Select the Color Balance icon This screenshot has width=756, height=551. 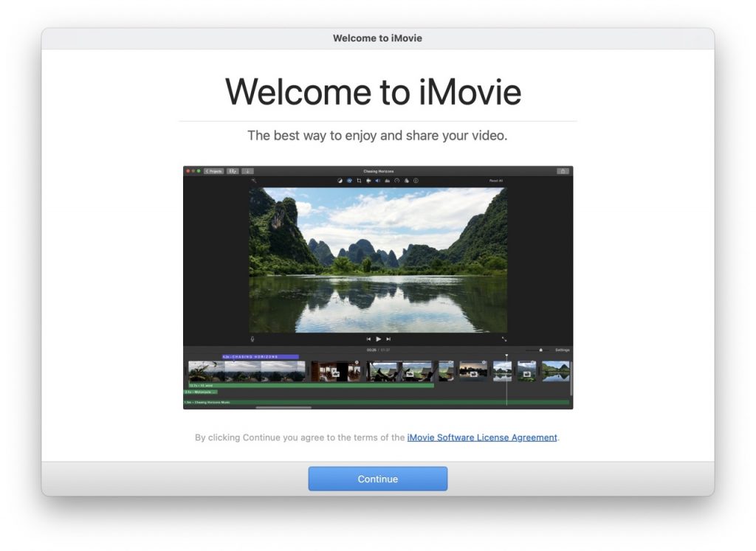[x=340, y=180]
